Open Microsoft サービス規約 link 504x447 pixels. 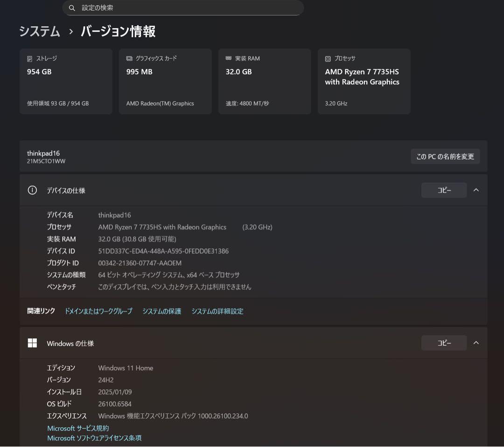pyautogui.click(x=77, y=428)
